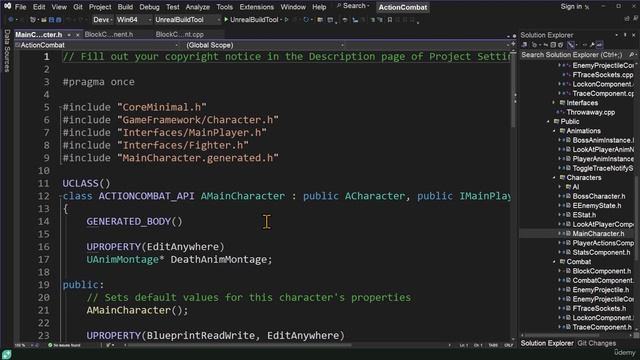Screen dimensions: 640x360
Task: Open the Debug menu
Action: [149, 7]
